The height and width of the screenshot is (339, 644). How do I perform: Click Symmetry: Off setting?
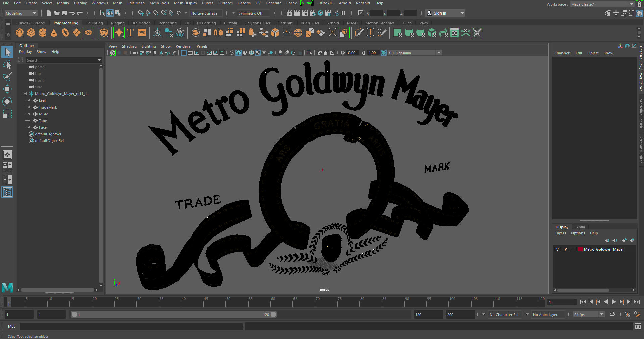253,13
